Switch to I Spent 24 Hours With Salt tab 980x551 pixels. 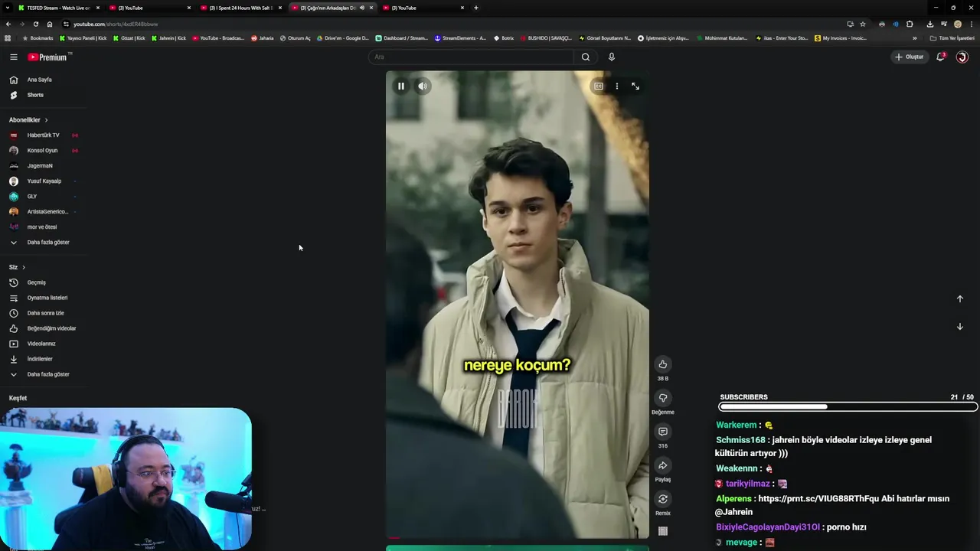pyautogui.click(x=241, y=8)
